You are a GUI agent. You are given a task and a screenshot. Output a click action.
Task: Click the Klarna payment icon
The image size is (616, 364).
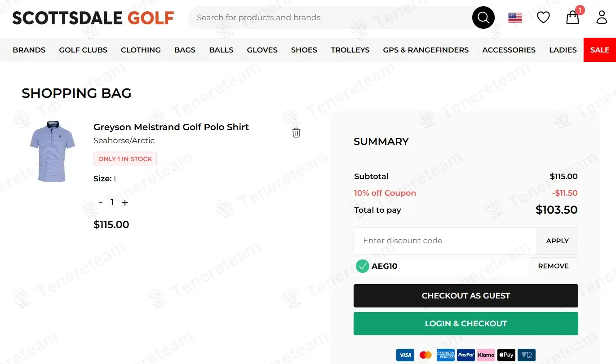486,355
